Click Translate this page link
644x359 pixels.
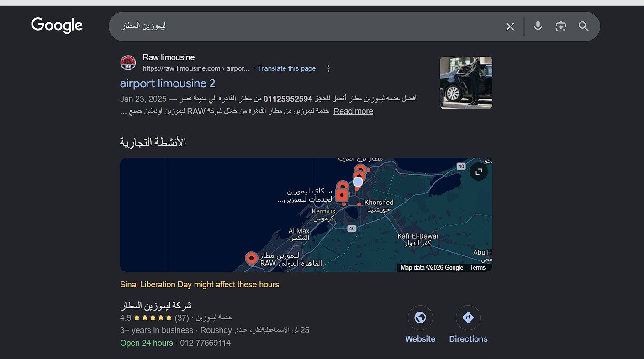pyautogui.click(x=287, y=68)
